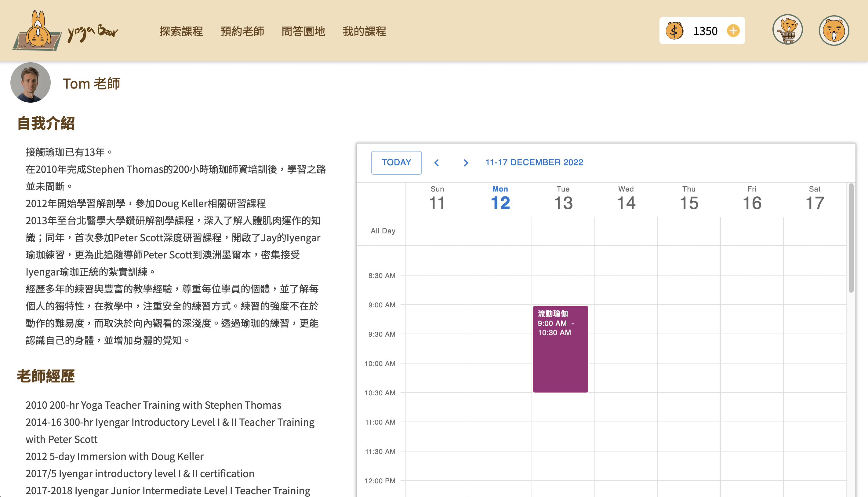Click the 11:30 AM time label
The image size is (868, 497).
pyautogui.click(x=380, y=451)
